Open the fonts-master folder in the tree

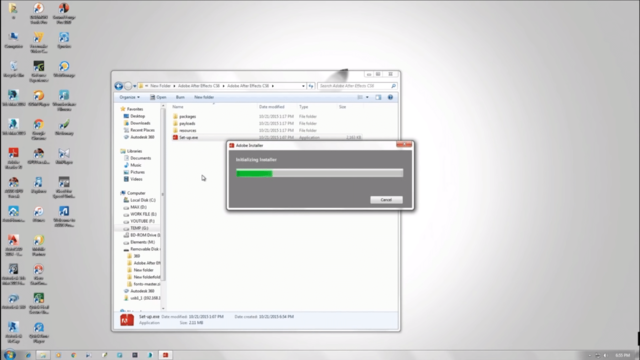point(147,284)
